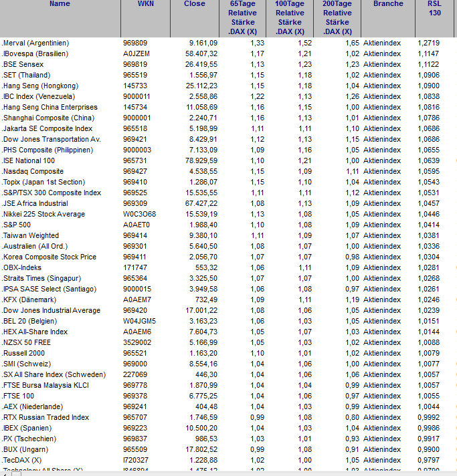Sort table by the Name column header
The image size is (457, 476).
(x=60, y=4)
